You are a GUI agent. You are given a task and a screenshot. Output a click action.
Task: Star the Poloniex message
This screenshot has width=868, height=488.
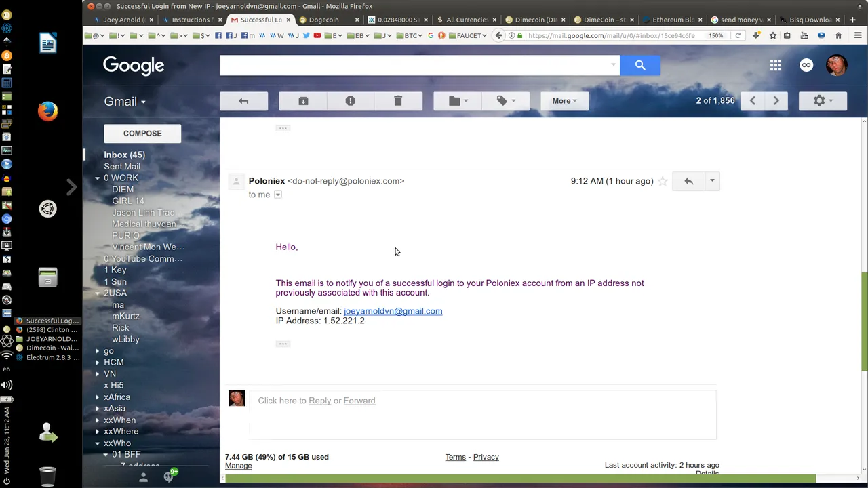pos(663,181)
